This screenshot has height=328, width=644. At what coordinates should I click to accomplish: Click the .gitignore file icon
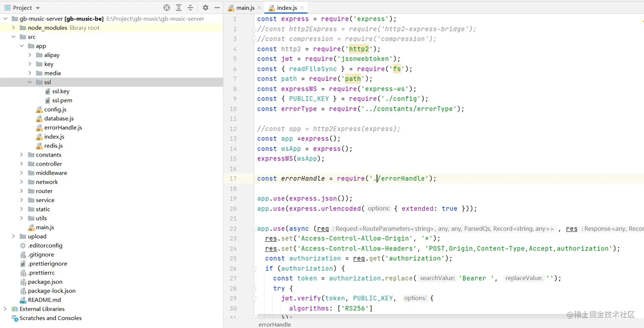23,255
